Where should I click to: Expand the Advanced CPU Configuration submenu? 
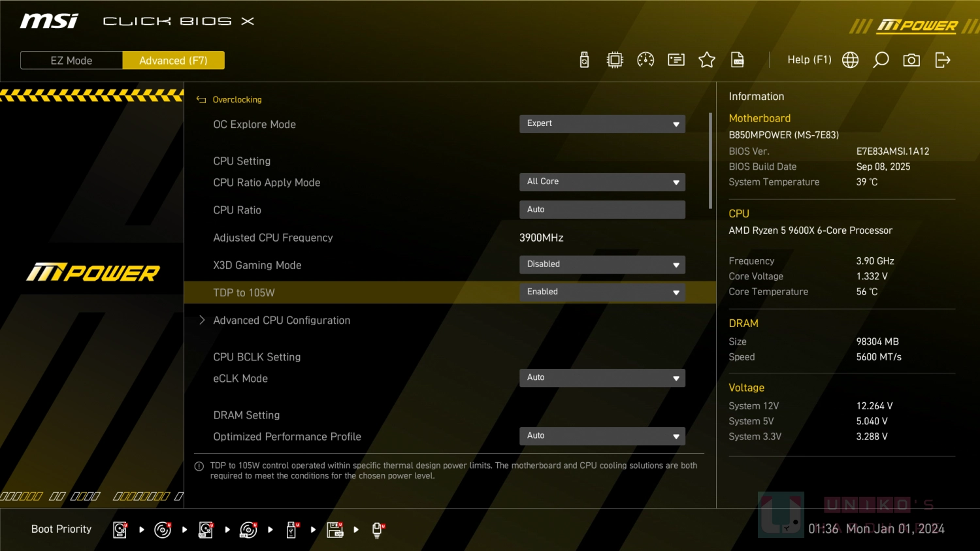point(281,321)
